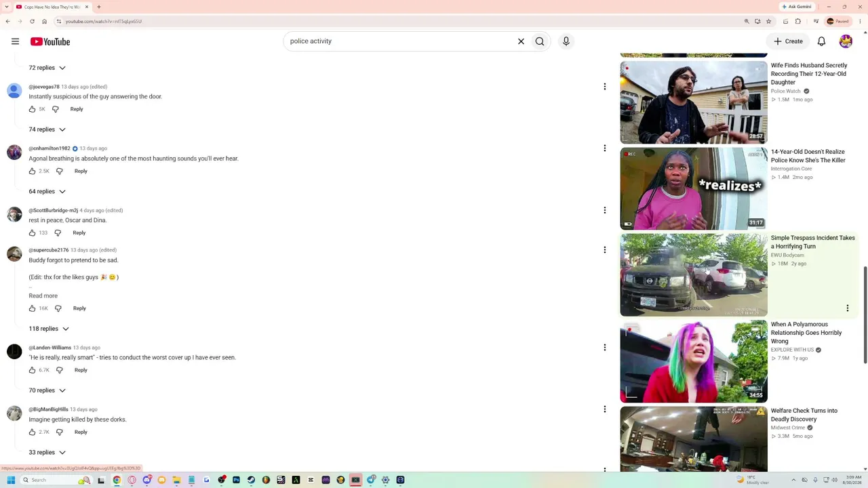Viewport: 868px width, 488px height.
Task: Expand the 70 replies thread
Action: click(47, 390)
